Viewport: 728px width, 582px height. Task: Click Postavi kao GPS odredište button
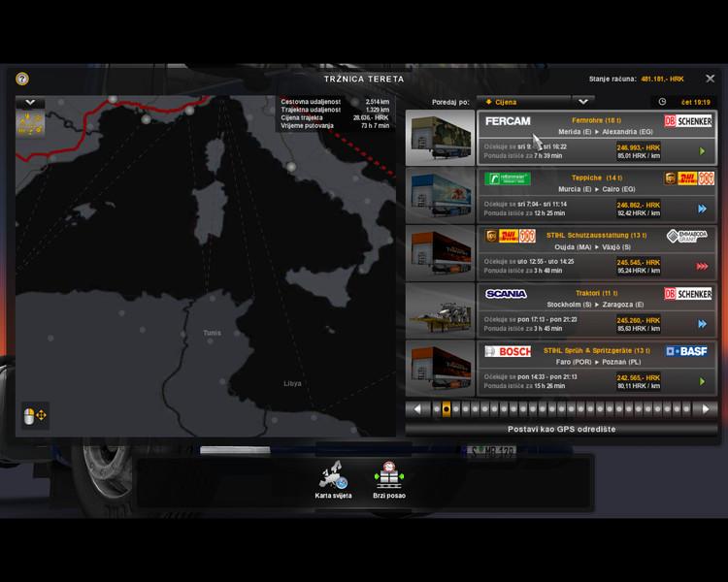coord(561,429)
